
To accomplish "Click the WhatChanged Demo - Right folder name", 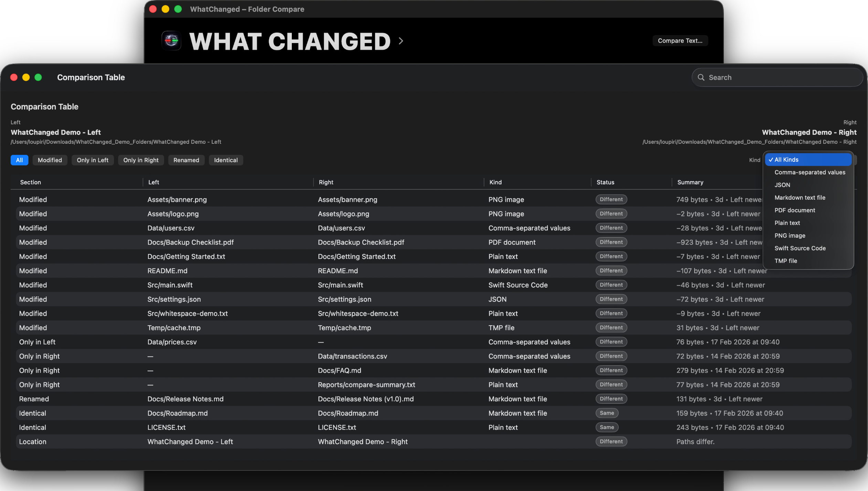I will [809, 132].
